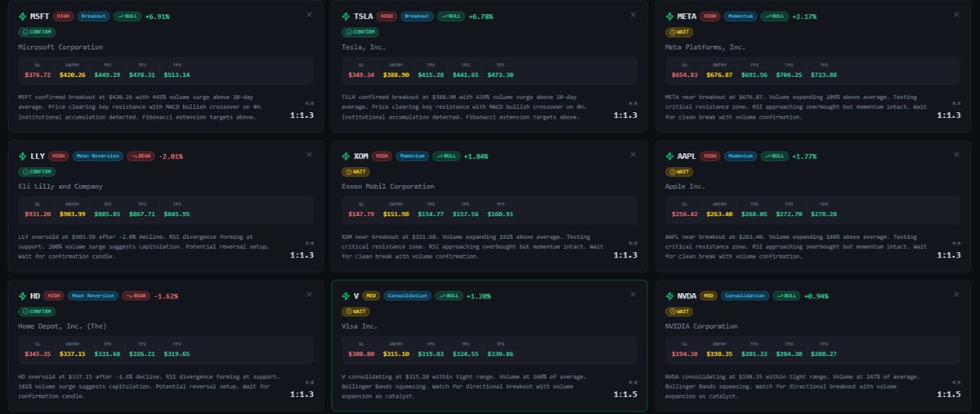Image resolution: width=980 pixels, height=414 pixels.
Task: Click the Mean Reversion tag on HD
Action: [x=92, y=296]
